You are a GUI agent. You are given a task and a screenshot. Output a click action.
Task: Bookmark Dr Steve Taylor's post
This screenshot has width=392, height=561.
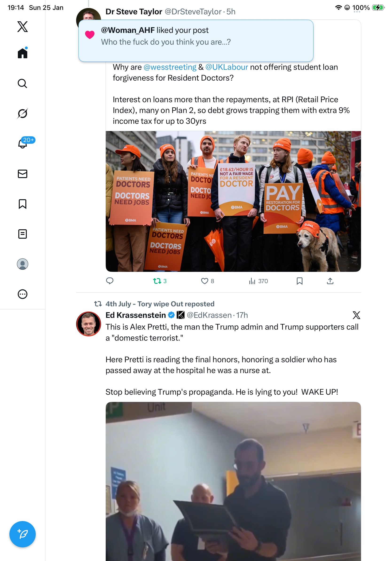click(299, 281)
